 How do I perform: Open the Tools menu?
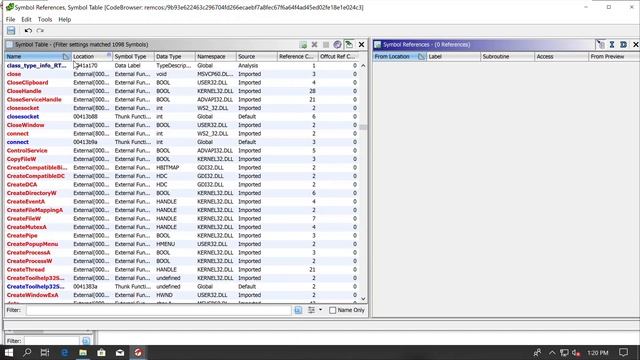[45, 19]
